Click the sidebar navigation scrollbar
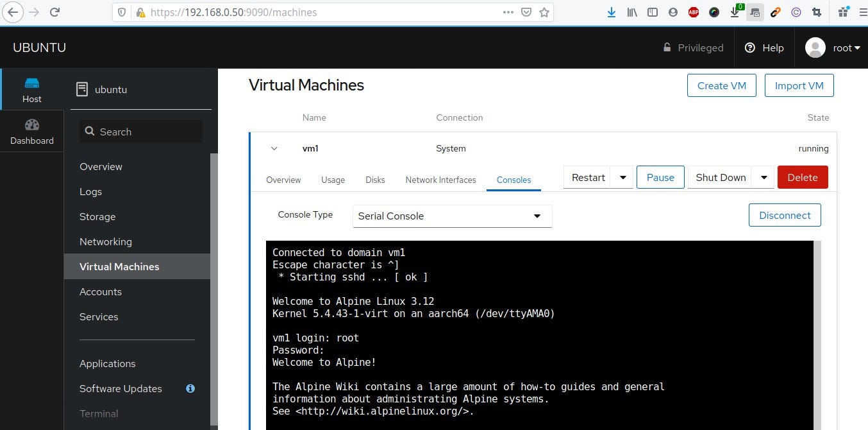Screen dimensions: 868x430 tap(214, 289)
